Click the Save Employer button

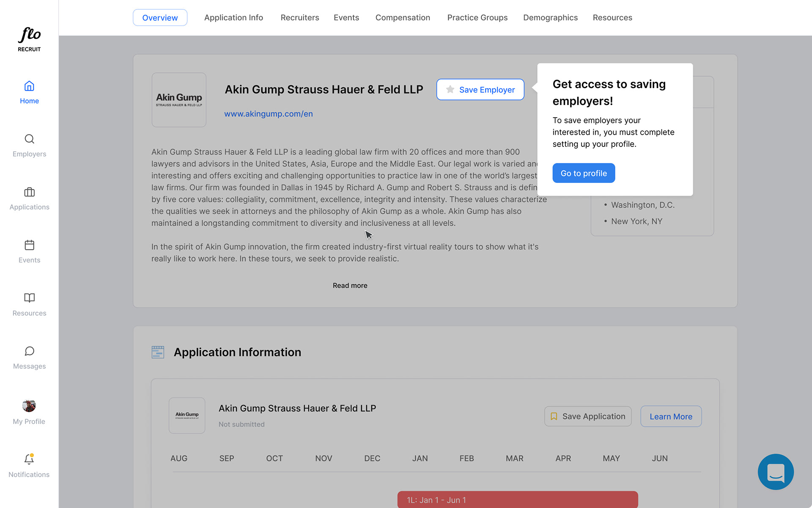tap(480, 90)
